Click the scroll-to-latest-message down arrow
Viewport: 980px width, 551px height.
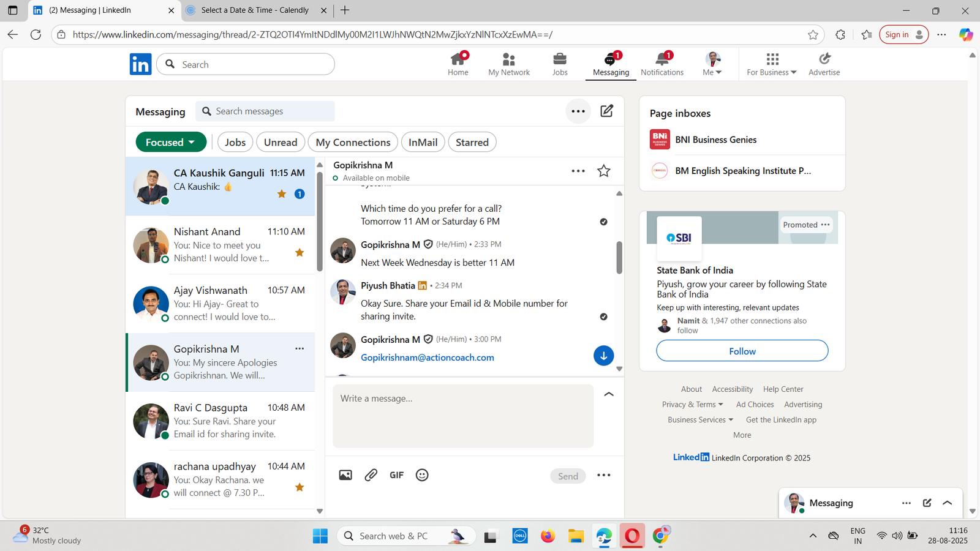click(x=603, y=356)
